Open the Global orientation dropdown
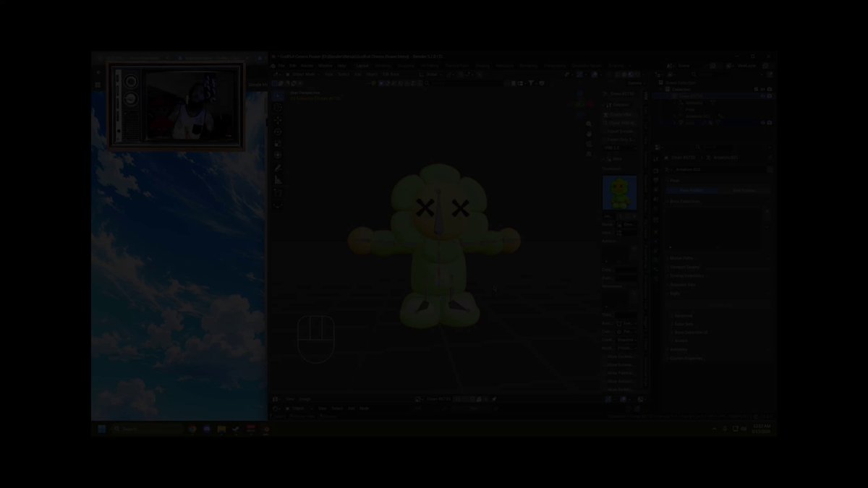This screenshot has height=488, width=868. tap(433, 74)
